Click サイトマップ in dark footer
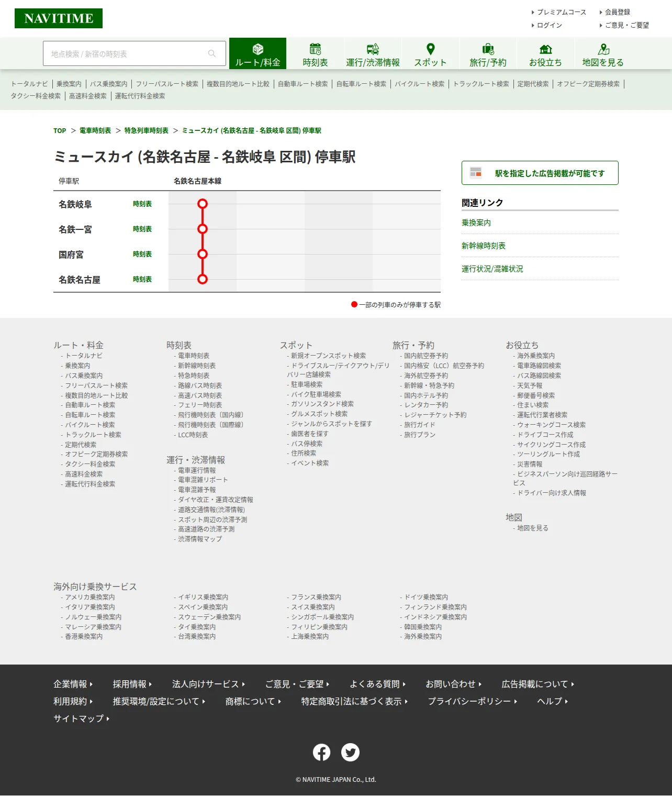Viewport: 672px width, 796px height. pyautogui.click(x=81, y=718)
